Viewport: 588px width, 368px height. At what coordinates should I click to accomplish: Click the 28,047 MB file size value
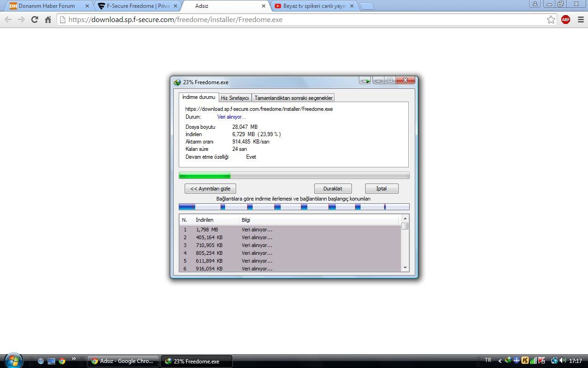click(x=245, y=126)
